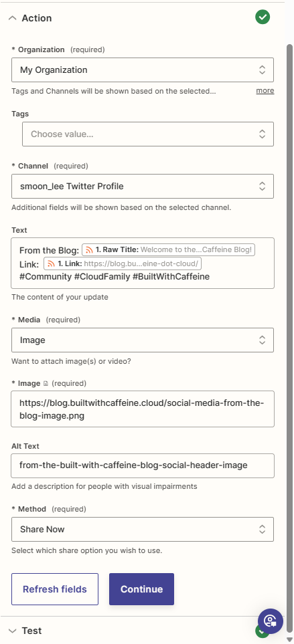Click the scrollbar down arrow
Viewport: 294px width, 644px height.
289,639
